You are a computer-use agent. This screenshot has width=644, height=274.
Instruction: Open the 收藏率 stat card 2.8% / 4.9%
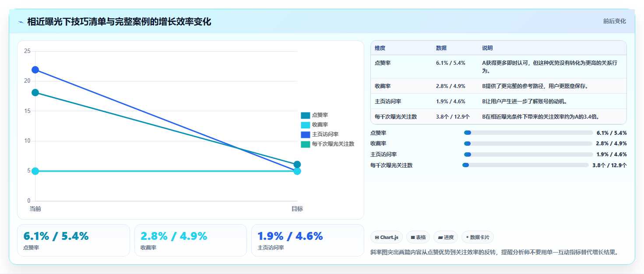191,240
